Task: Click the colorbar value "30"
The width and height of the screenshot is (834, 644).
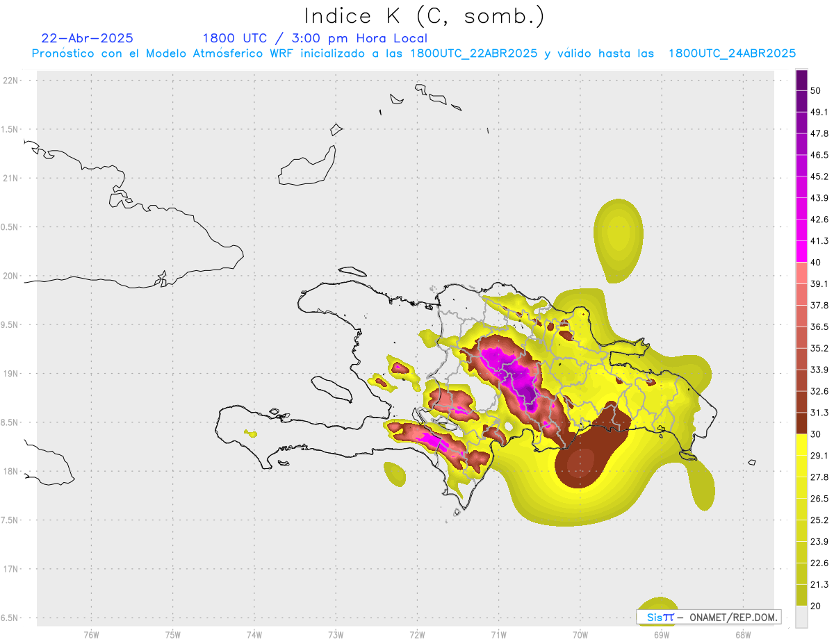Action: 815,434
